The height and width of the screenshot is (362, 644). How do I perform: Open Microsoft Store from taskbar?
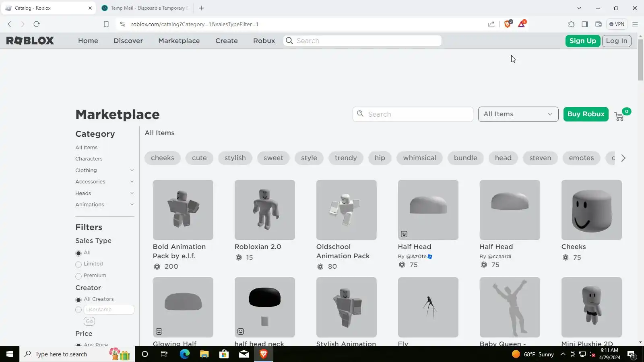tap(224, 354)
